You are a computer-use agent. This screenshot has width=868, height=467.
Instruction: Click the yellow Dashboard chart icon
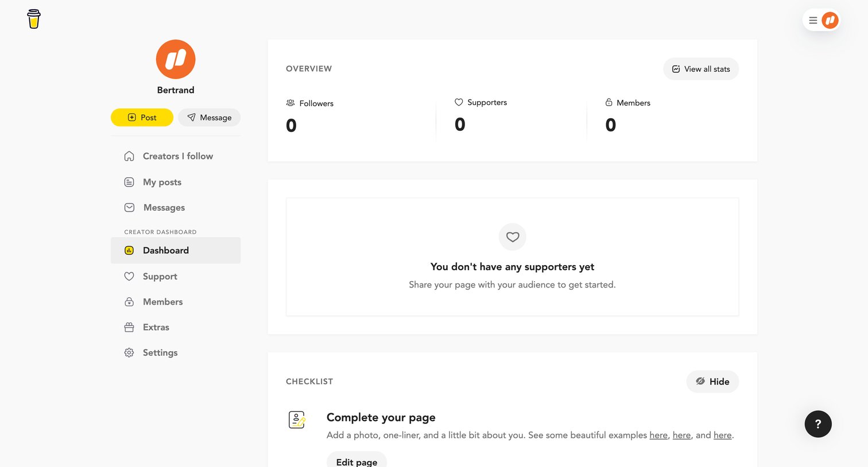[x=129, y=251]
